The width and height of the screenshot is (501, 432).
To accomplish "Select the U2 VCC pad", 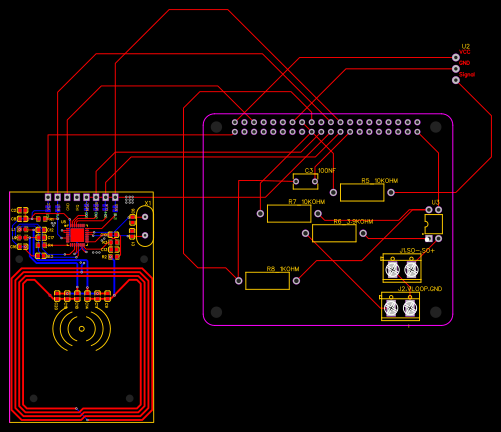I will [x=456, y=58].
